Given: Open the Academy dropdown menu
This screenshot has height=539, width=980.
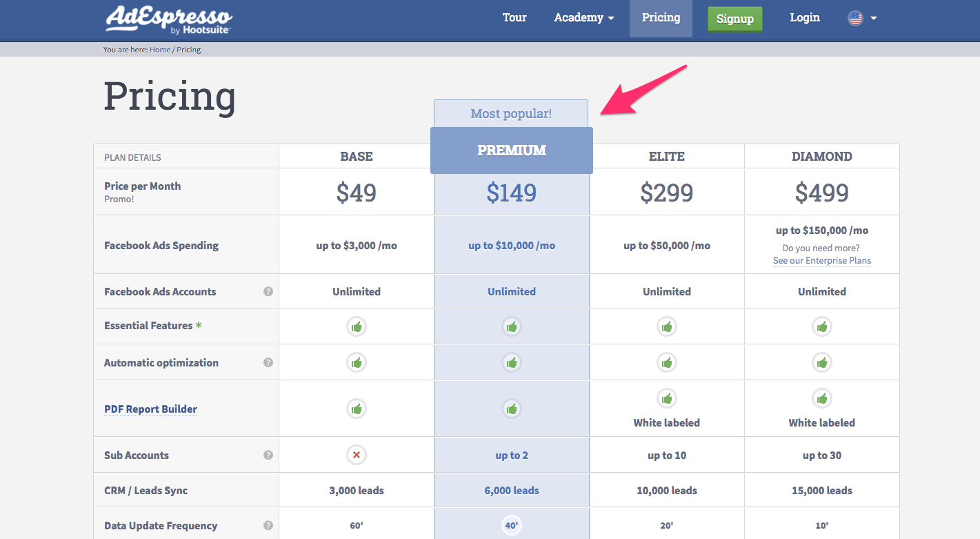Looking at the screenshot, I should coord(583,18).
